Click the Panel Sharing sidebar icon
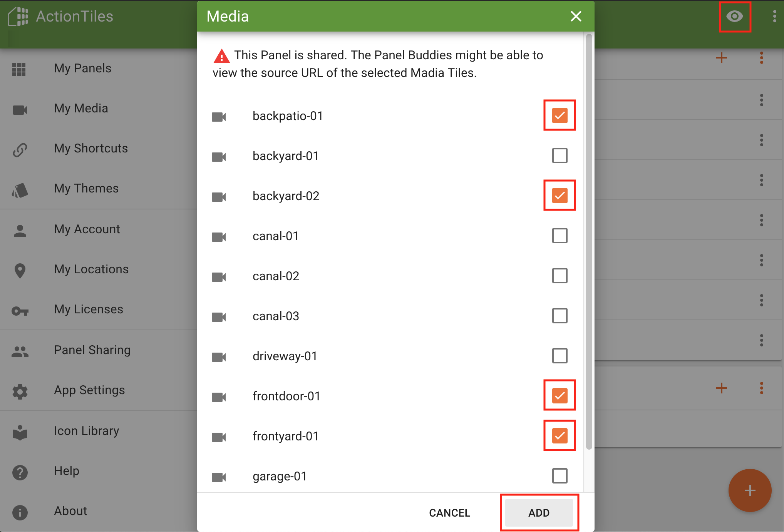The height and width of the screenshot is (532, 784). [x=21, y=350]
